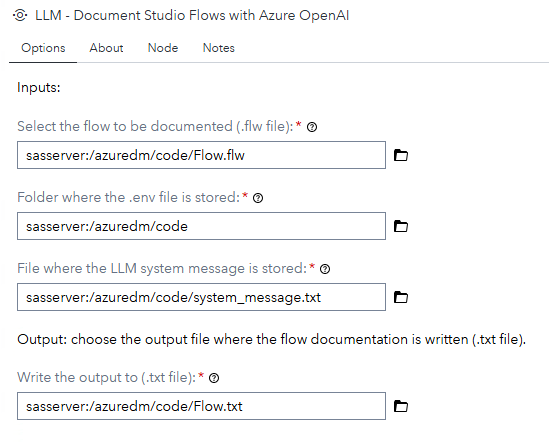Browse for the .env folder location
The height and width of the screenshot is (444, 549).
pos(401,226)
